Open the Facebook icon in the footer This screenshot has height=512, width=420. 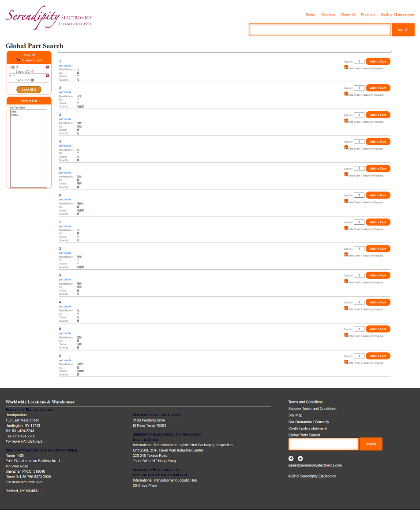pos(291,459)
